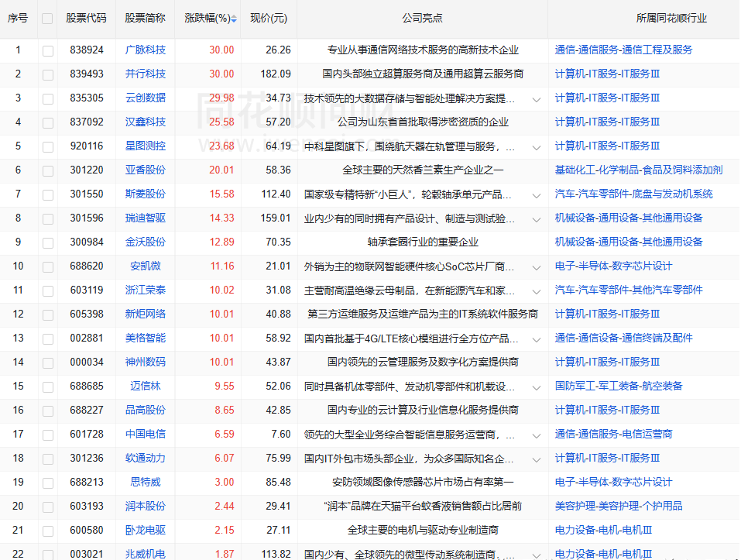Click price value 7.60
The height and width of the screenshot is (560, 741).
(281, 434)
